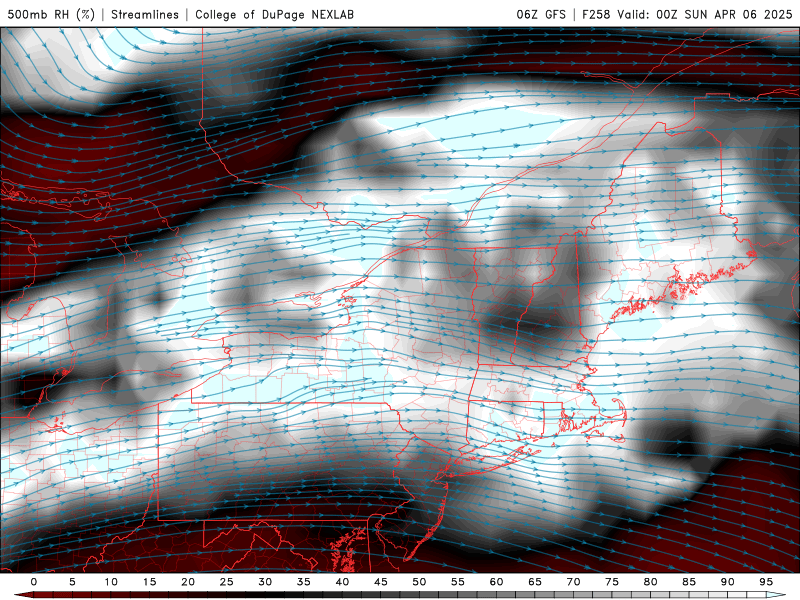Click the 'Streamlines' label in header
Screen dimensions: 800x600
pyautogui.click(x=145, y=14)
